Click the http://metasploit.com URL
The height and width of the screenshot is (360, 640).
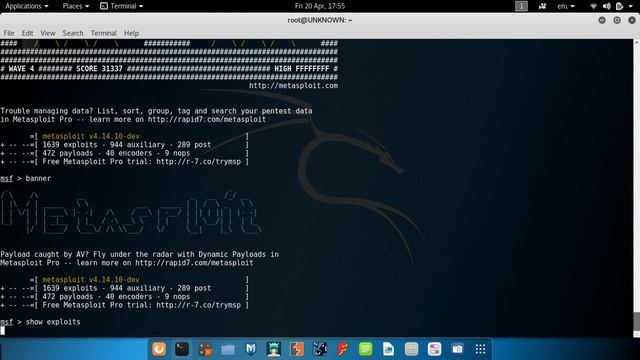tap(293, 86)
